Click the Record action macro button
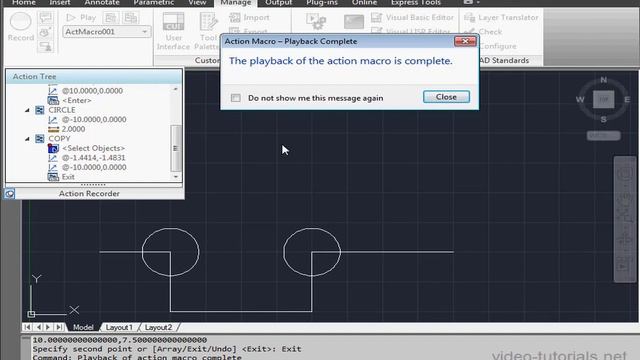Screen dimensions: 640x360 click(20, 27)
